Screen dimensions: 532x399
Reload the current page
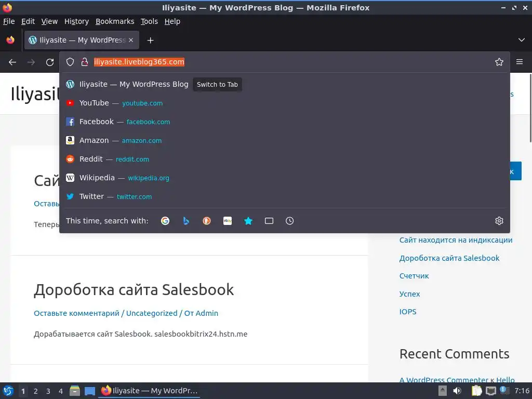(x=50, y=62)
